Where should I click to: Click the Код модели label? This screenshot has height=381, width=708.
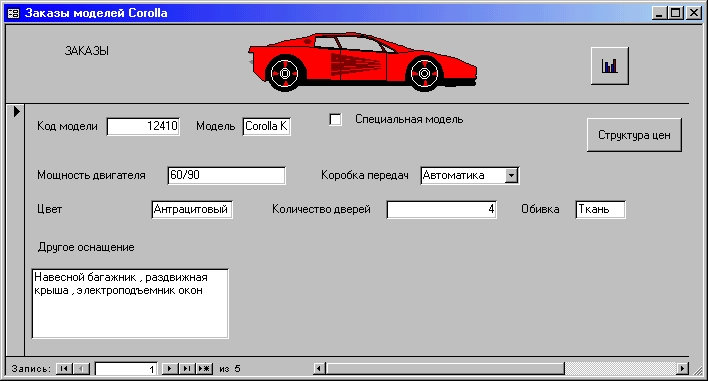tap(67, 126)
